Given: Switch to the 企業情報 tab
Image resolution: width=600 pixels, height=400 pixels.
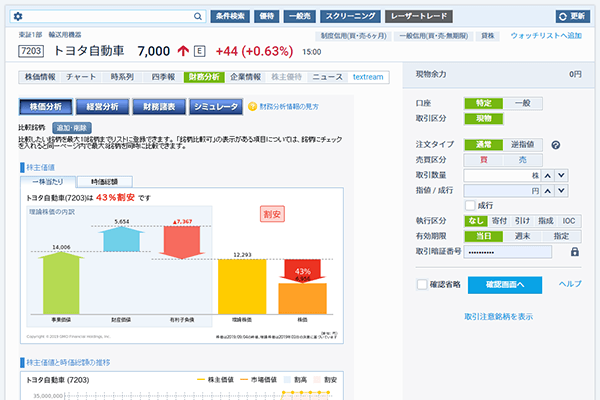Looking at the screenshot, I should tap(245, 77).
